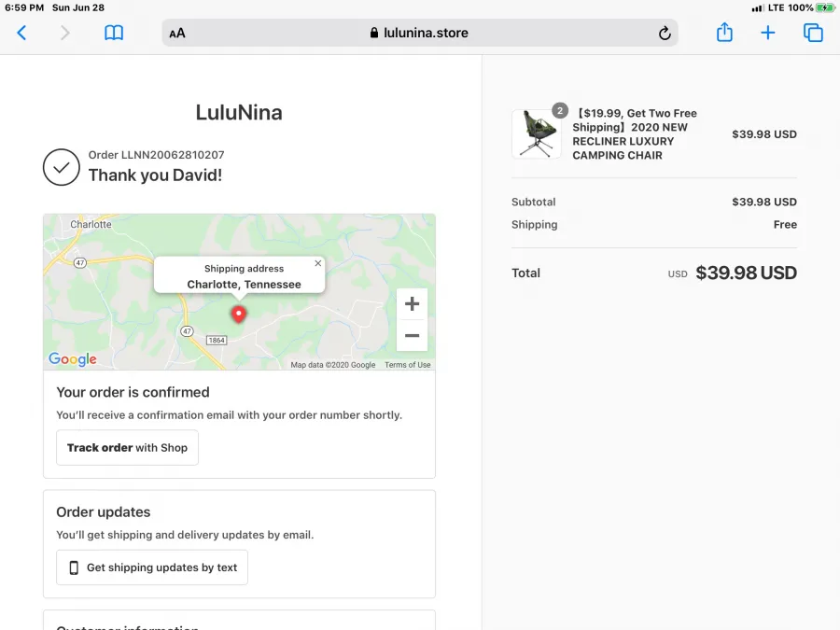Click the order confirmed checkmark icon
The image size is (840, 630).
(61, 167)
